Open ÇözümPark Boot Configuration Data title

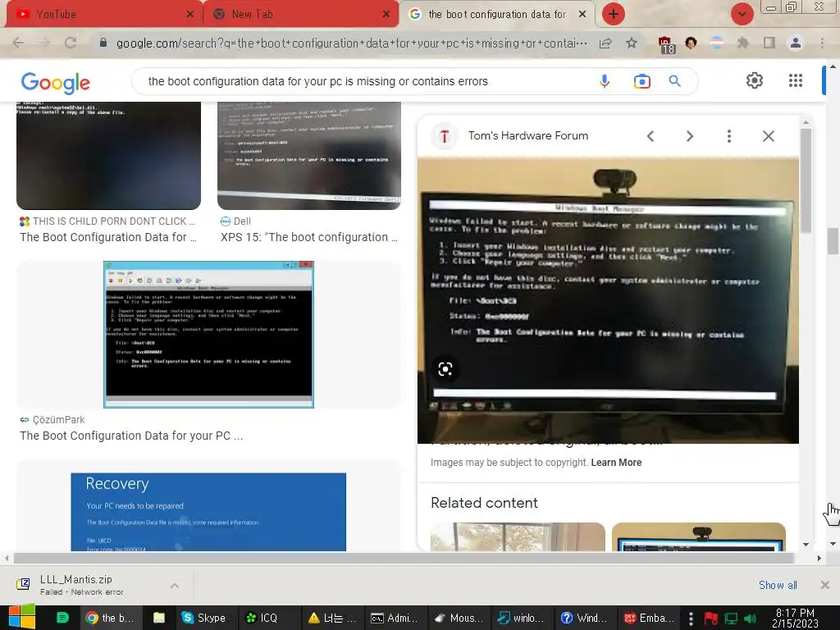[131, 436]
